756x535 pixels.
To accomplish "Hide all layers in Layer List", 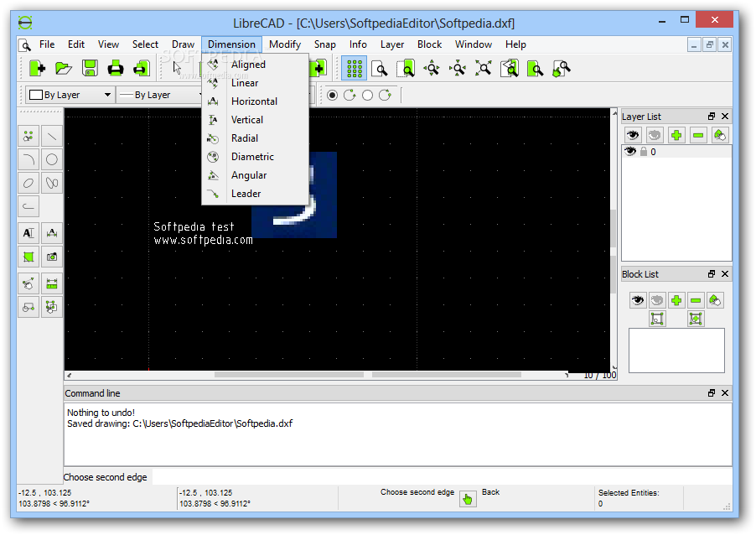I will (655, 135).
